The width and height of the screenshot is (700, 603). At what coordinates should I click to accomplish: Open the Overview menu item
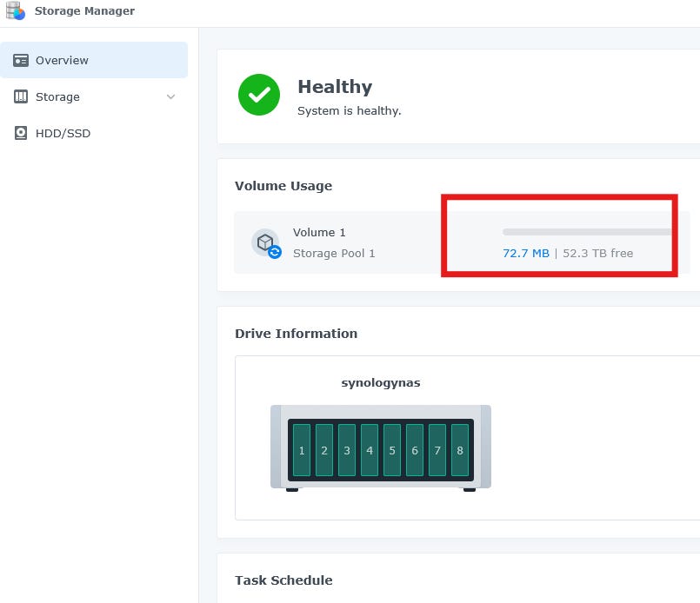point(94,60)
